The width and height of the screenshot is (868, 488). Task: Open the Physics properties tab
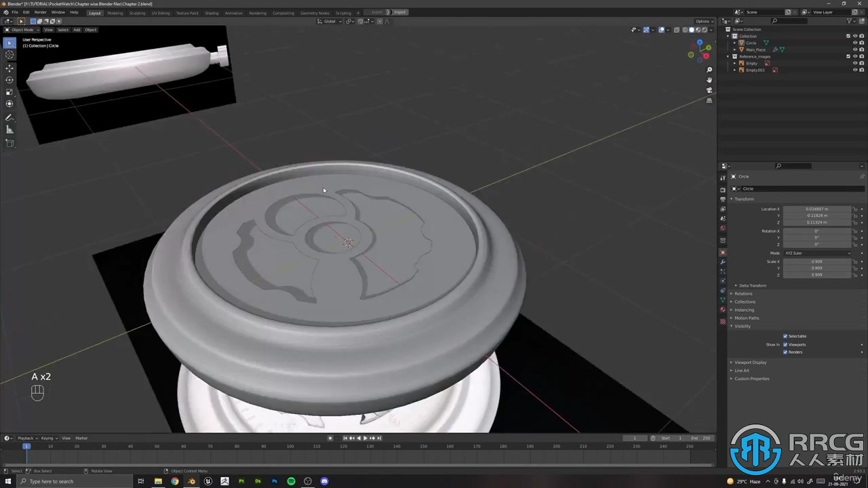pyautogui.click(x=723, y=281)
